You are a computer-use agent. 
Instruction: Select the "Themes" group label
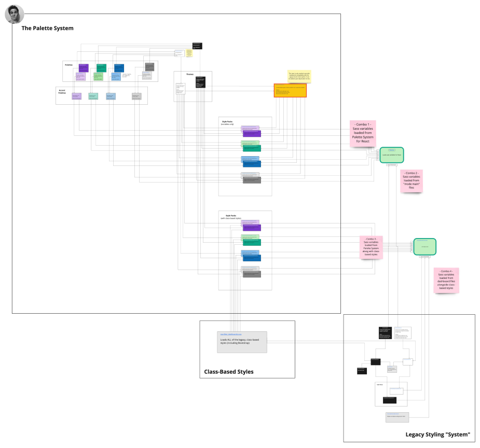coord(190,74)
